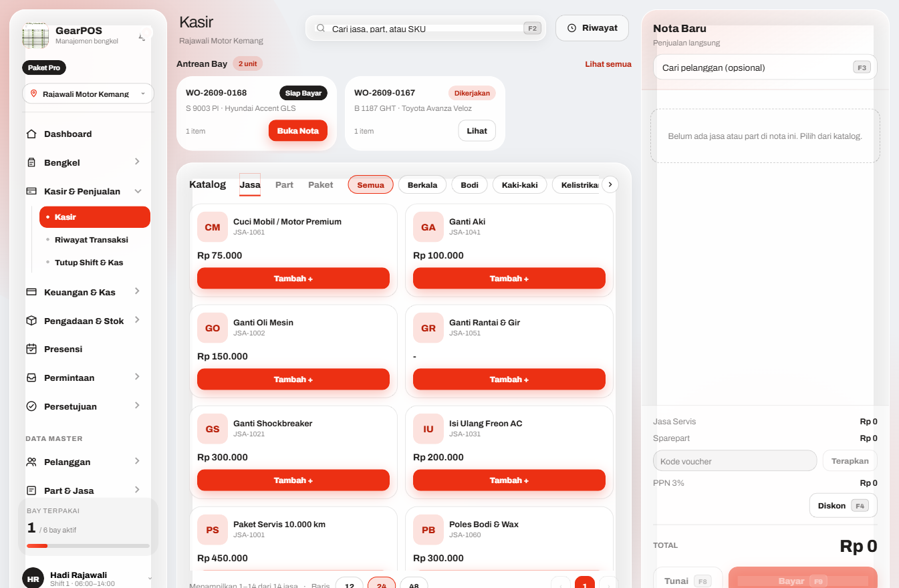
Task: Click the Permintaan inbox icon
Action: click(x=31, y=378)
